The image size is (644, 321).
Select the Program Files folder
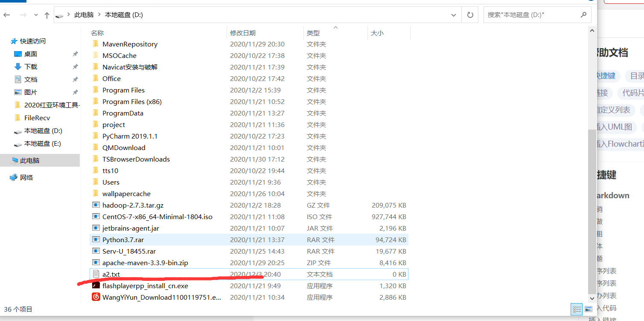pyautogui.click(x=123, y=90)
